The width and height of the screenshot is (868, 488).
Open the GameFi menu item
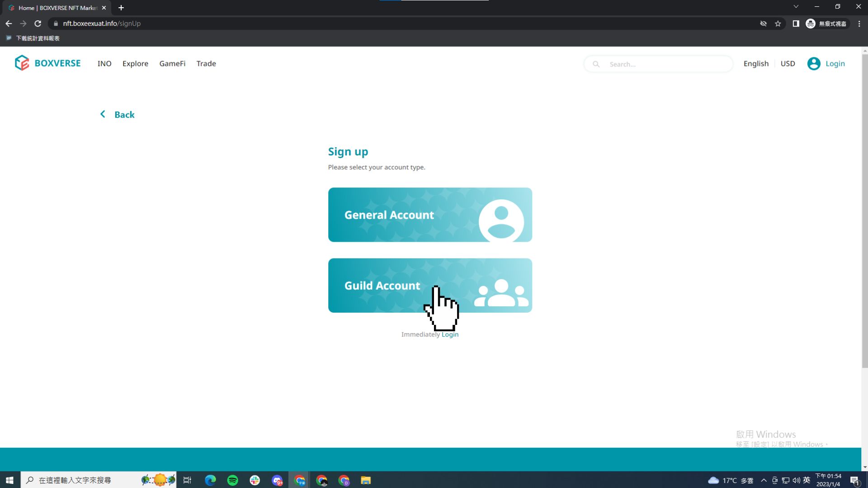click(x=172, y=64)
